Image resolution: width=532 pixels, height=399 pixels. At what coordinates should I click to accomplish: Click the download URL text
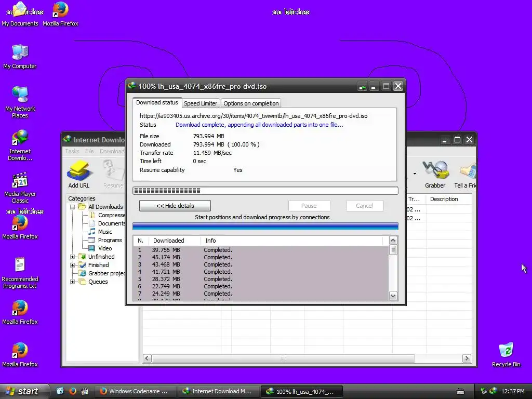point(254,116)
